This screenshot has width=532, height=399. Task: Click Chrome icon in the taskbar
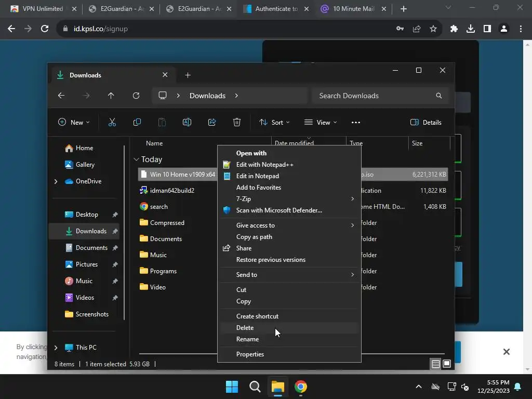[x=301, y=387]
